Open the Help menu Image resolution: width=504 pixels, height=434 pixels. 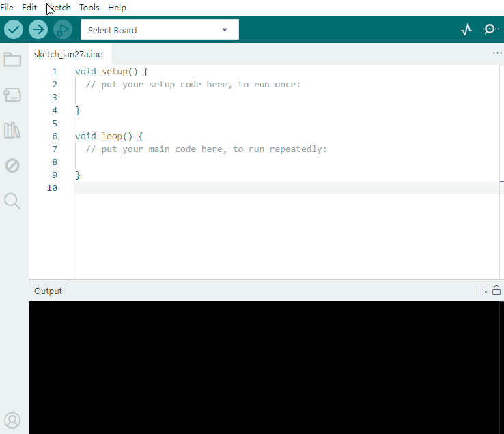[117, 7]
